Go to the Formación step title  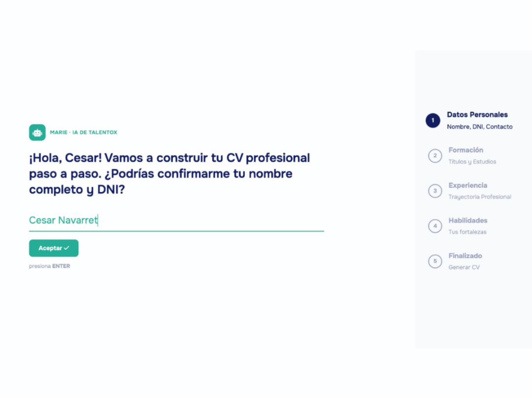pos(465,150)
